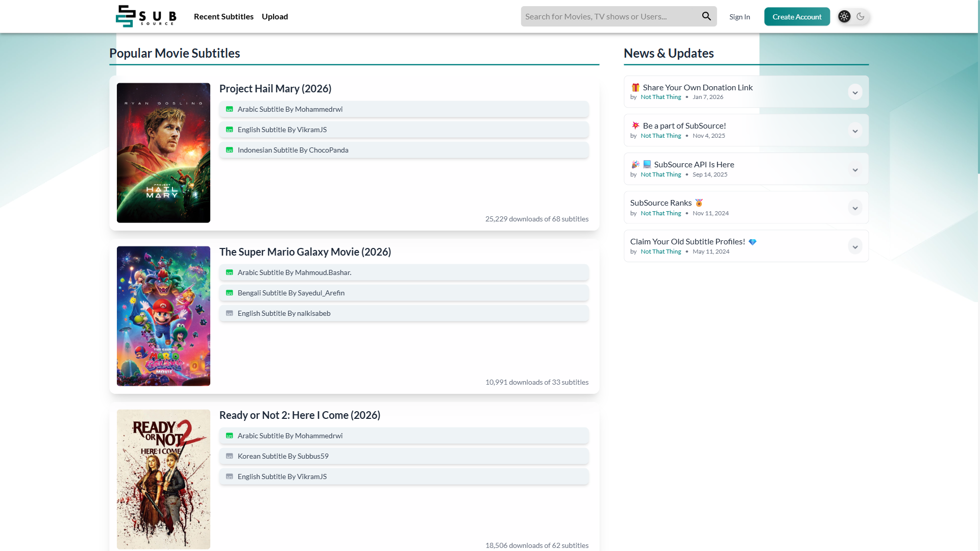The height and width of the screenshot is (551, 980).
Task: Expand Be a part of SubSource news
Action: click(x=855, y=131)
